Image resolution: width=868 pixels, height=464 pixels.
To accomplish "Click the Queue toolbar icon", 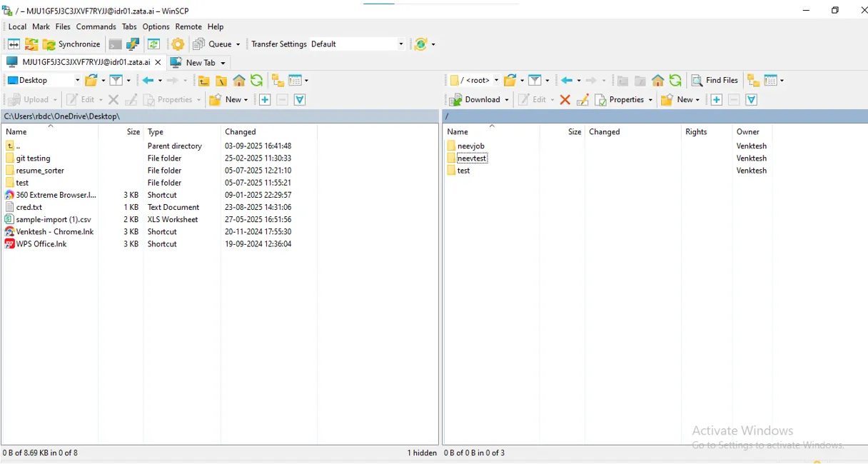I will click(199, 44).
